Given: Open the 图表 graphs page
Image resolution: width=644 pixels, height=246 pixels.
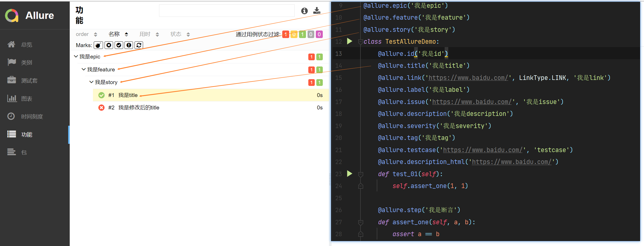Looking at the screenshot, I should click(x=26, y=98).
